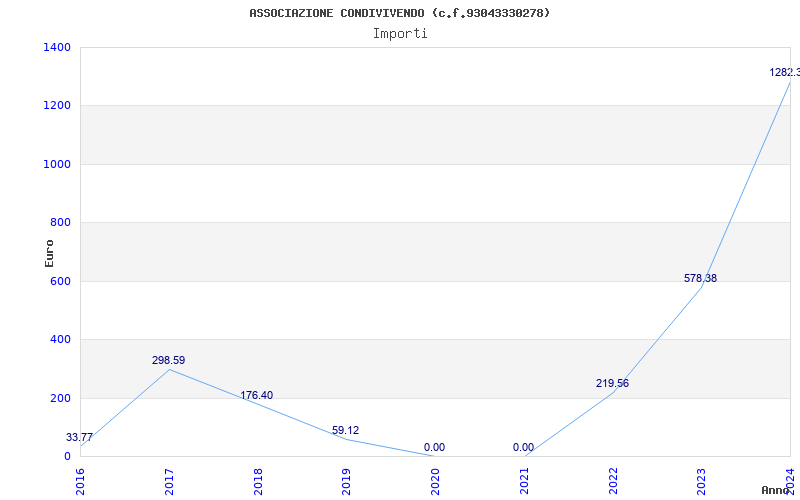800x500 pixels.
Task: Select the 59.12 data label
Action: [x=345, y=430]
